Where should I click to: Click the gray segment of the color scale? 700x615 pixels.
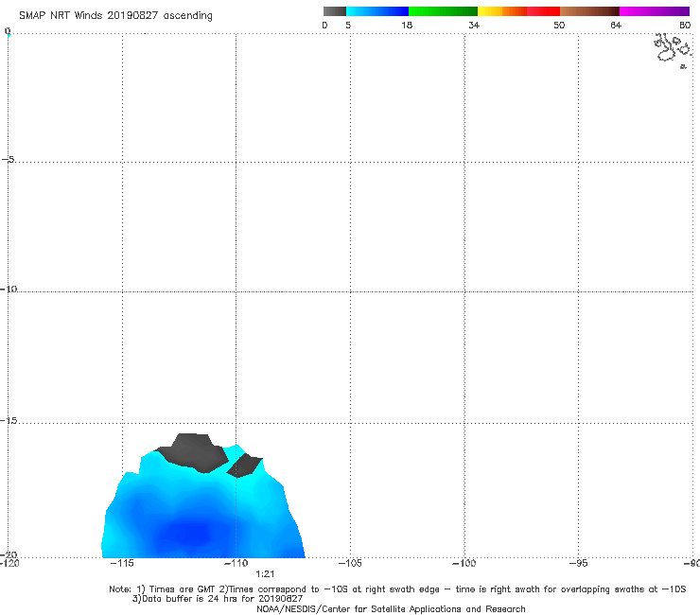tap(335, 11)
